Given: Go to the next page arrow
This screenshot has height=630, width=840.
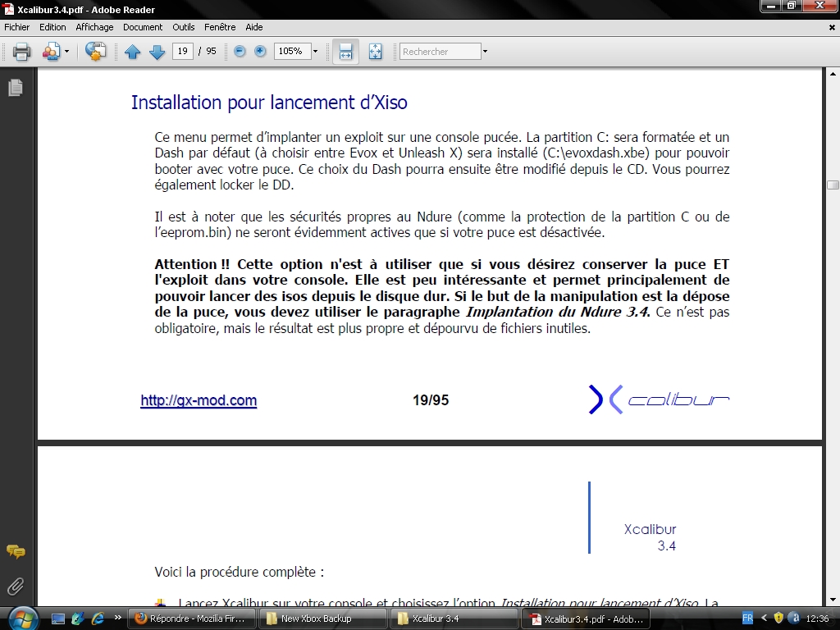Looking at the screenshot, I should pyautogui.click(x=157, y=52).
